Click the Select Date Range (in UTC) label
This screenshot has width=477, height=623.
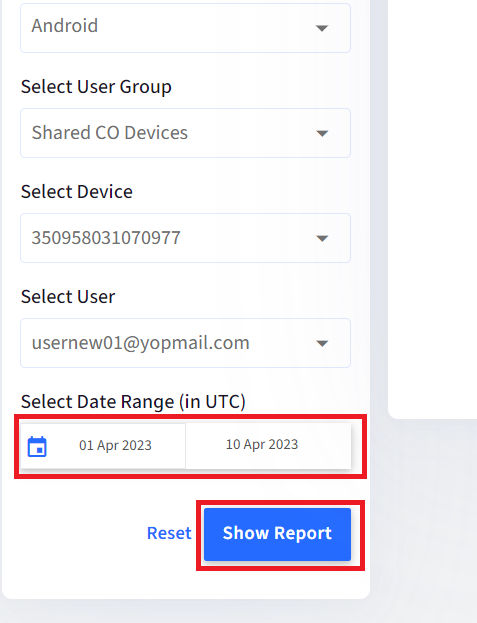[x=133, y=402]
